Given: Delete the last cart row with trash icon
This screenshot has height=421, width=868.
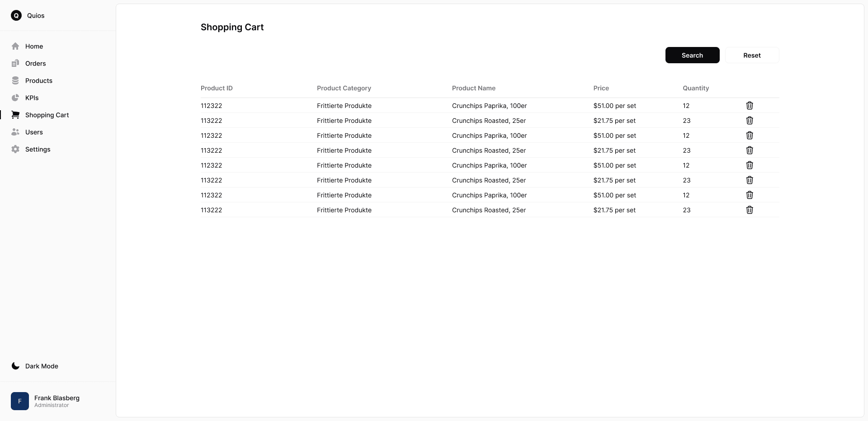Looking at the screenshot, I should (750, 210).
